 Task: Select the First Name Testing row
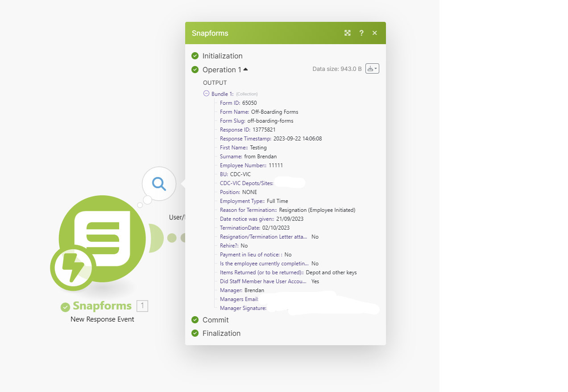(x=243, y=148)
